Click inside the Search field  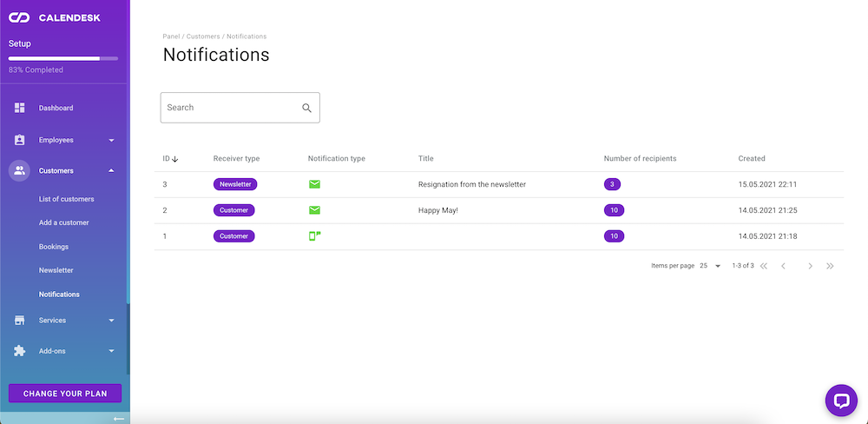[240, 108]
